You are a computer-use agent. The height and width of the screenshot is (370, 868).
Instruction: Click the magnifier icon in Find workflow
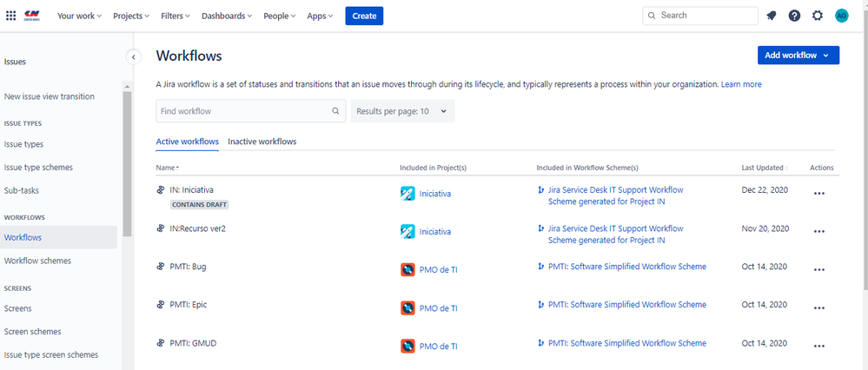click(x=335, y=111)
